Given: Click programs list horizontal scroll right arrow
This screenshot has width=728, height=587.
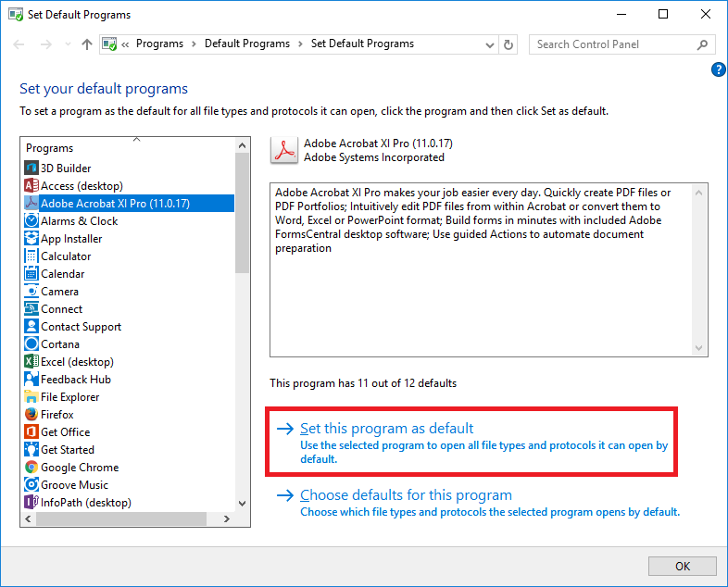Looking at the screenshot, I should [x=227, y=518].
